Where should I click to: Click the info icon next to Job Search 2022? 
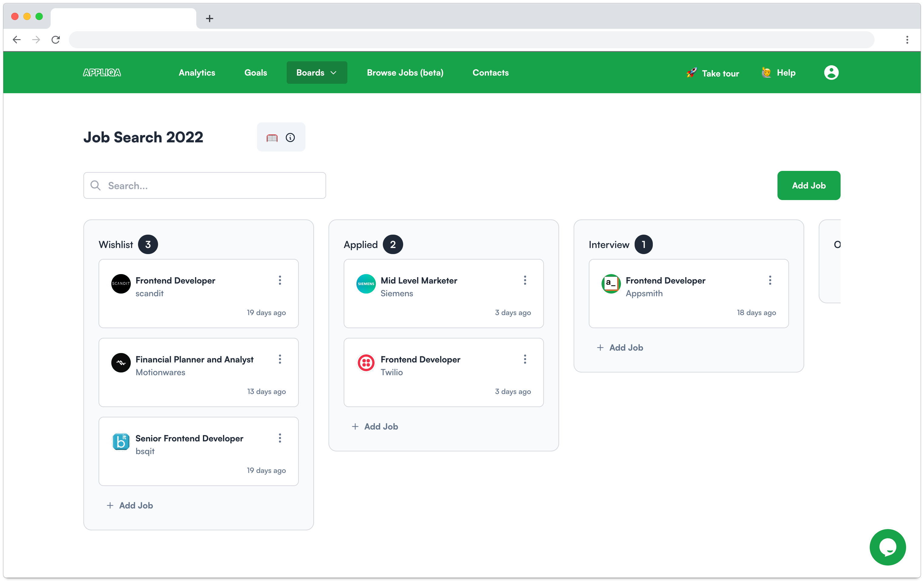[x=290, y=138]
